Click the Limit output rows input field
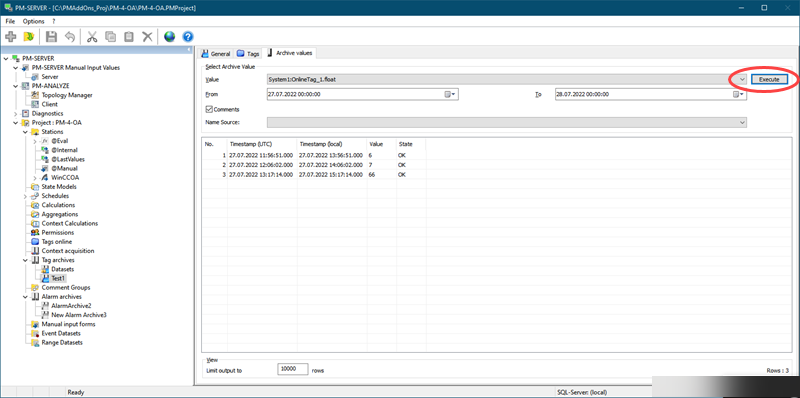The height and width of the screenshot is (398, 800). (293, 369)
